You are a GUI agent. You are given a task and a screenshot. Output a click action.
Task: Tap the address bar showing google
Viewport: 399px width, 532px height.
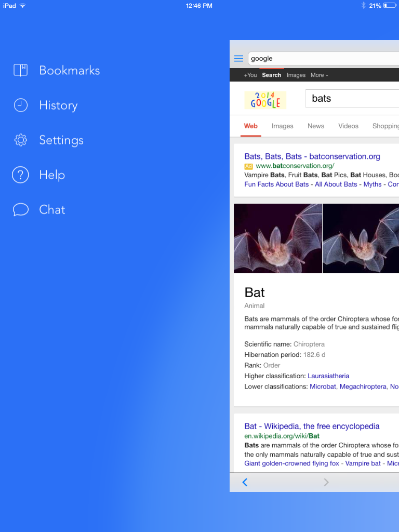click(322, 59)
